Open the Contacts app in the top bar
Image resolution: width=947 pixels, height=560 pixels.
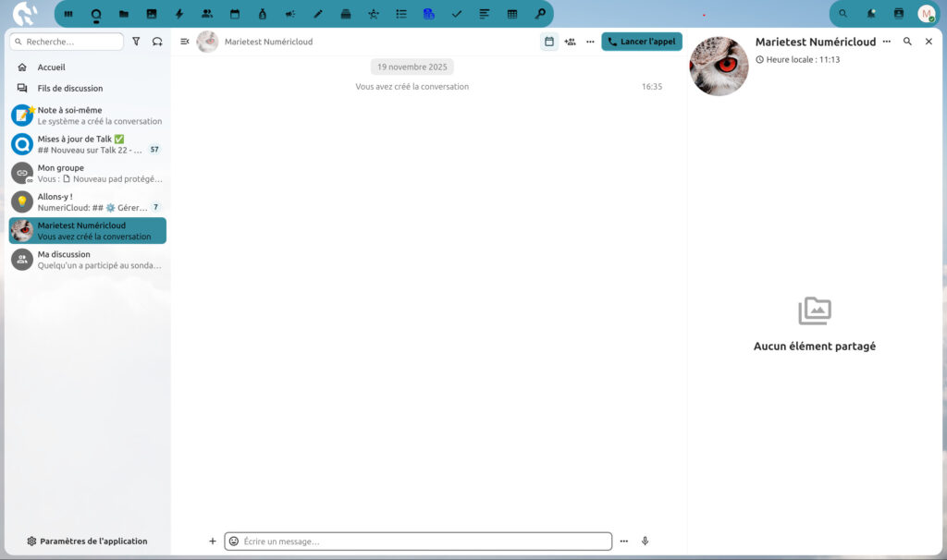pyautogui.click(x=207, y=14)
